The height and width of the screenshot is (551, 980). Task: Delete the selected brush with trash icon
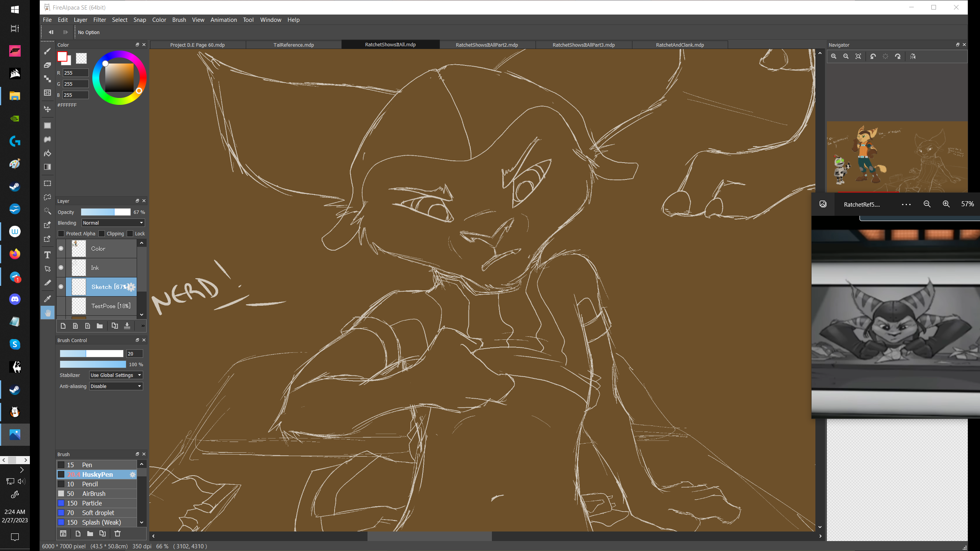tap(118, 533)
